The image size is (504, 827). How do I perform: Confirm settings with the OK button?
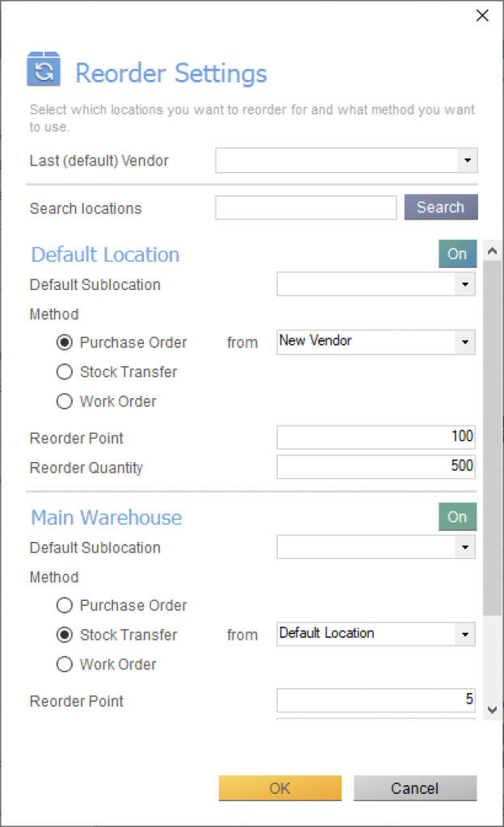click(280, 788)
